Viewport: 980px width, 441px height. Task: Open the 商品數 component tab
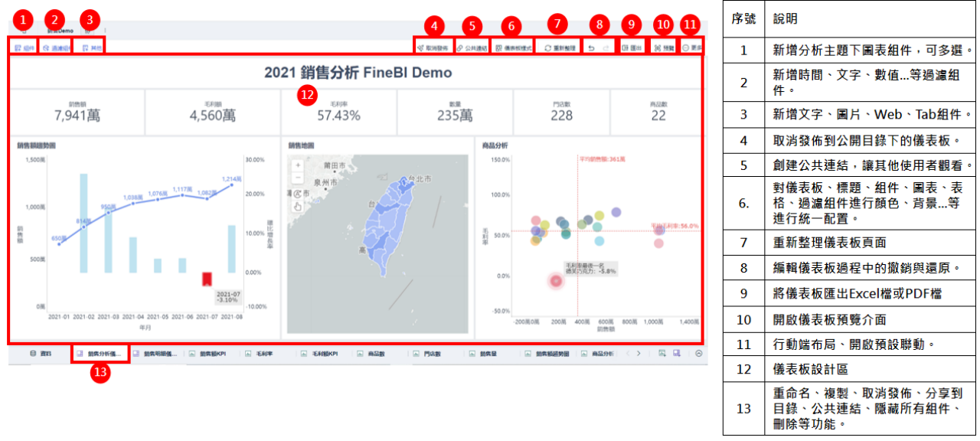370,354
